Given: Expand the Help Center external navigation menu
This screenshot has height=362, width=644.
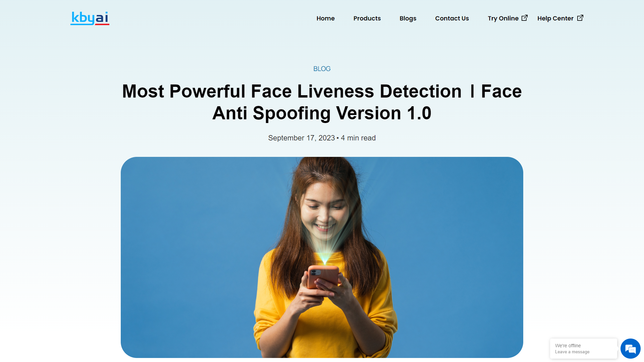Looking at the screenshot, I should [560, 18].
